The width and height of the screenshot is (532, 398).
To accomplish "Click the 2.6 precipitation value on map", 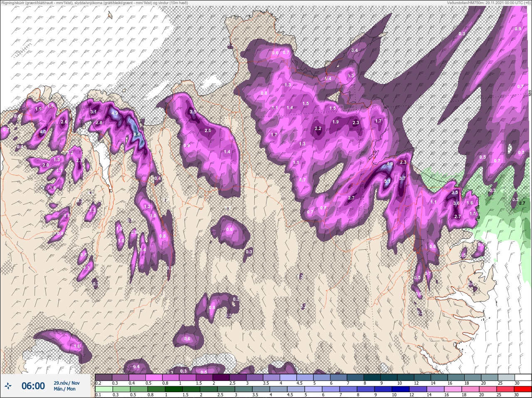I will point(64,122).
